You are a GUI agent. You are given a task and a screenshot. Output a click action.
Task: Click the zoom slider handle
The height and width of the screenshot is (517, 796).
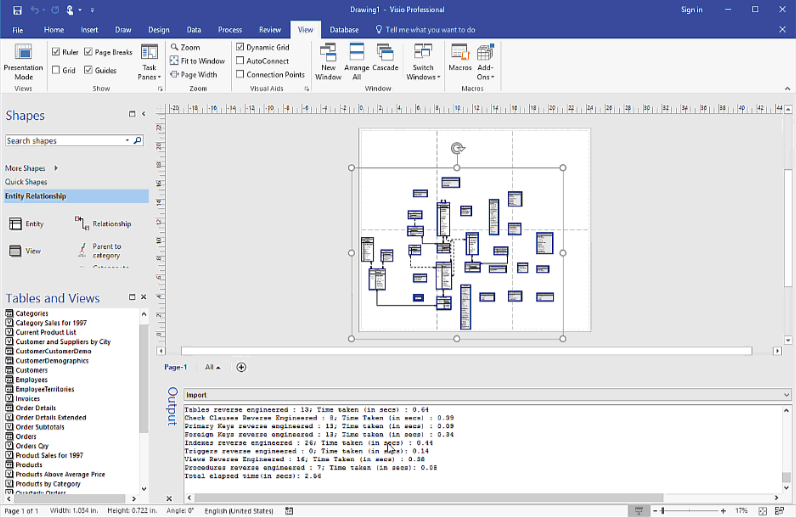[662, 511]
